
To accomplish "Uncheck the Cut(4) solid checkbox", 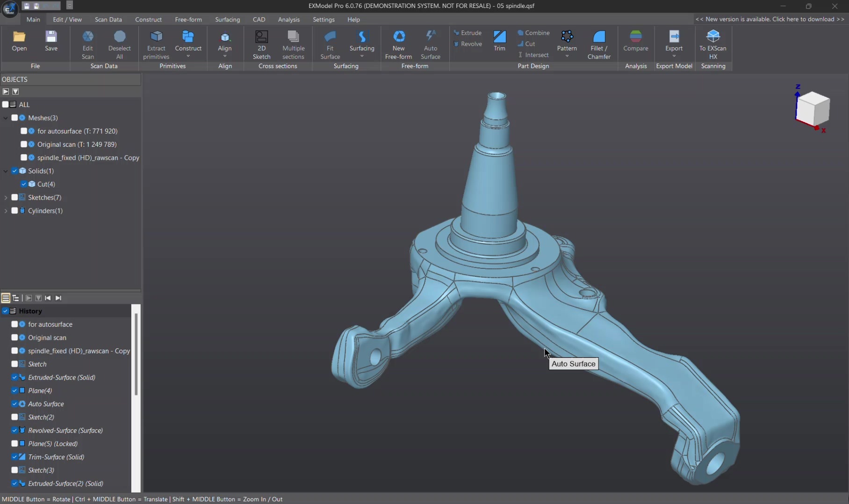I will pos(24,184).
